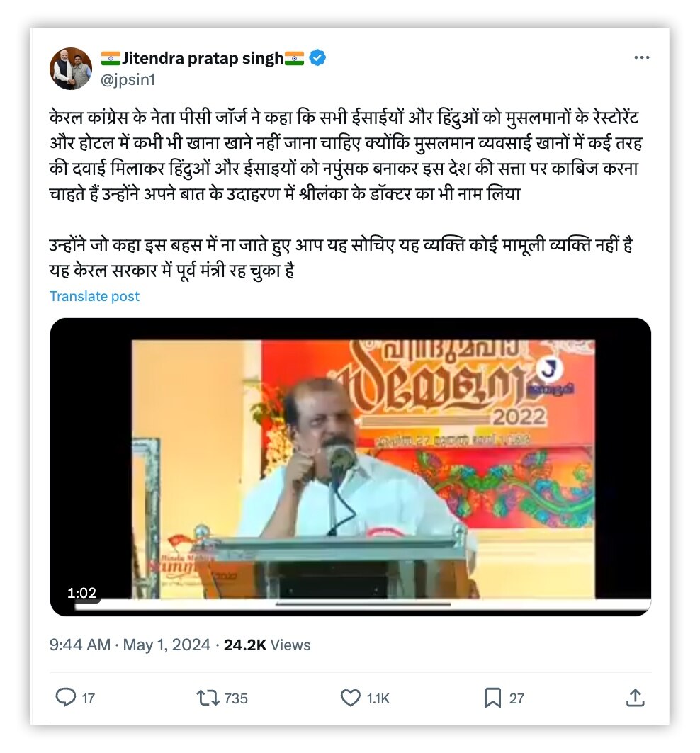Bookmark the post using the bookmark icon
Screen dimensions: 700x753
click(x=492, y=698)
